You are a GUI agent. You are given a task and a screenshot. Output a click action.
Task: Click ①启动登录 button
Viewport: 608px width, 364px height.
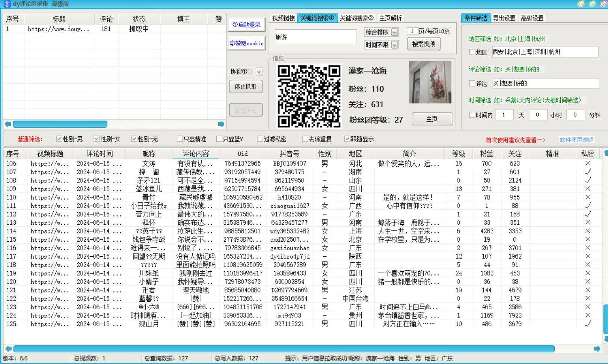click(x=246, y=25)
